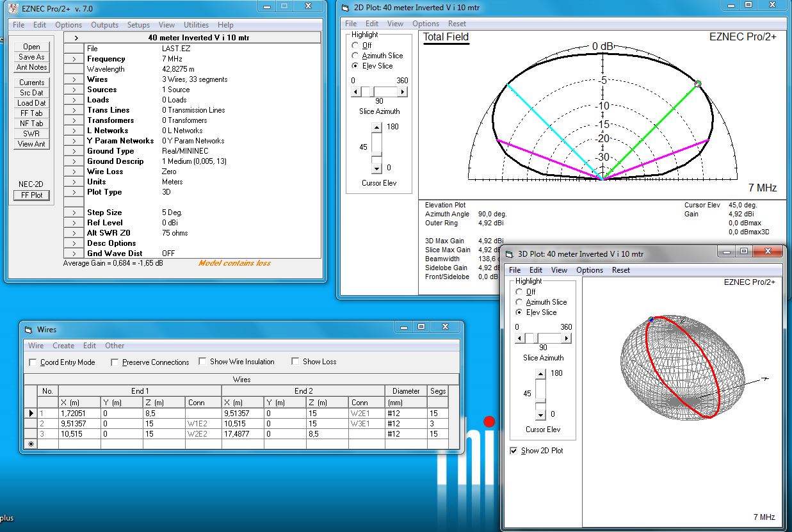792x532 pixels.
Task: Open the Frequency setting selector button
Action: click(x=74, y=59)
